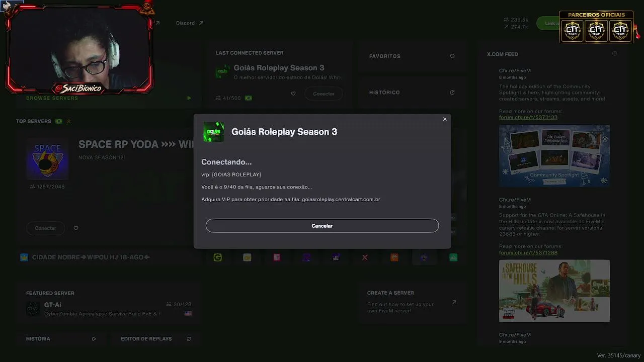This screenshot has height=362, width=644.
Task: Click the História play icon
Action: (x=94, y=339)
